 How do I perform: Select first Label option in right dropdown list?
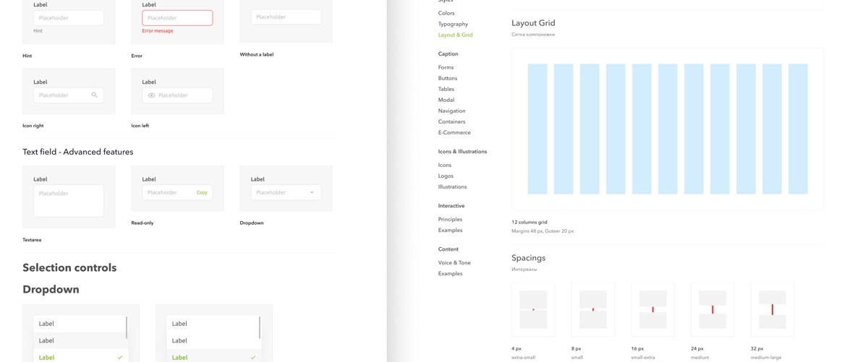coord(213,324)
